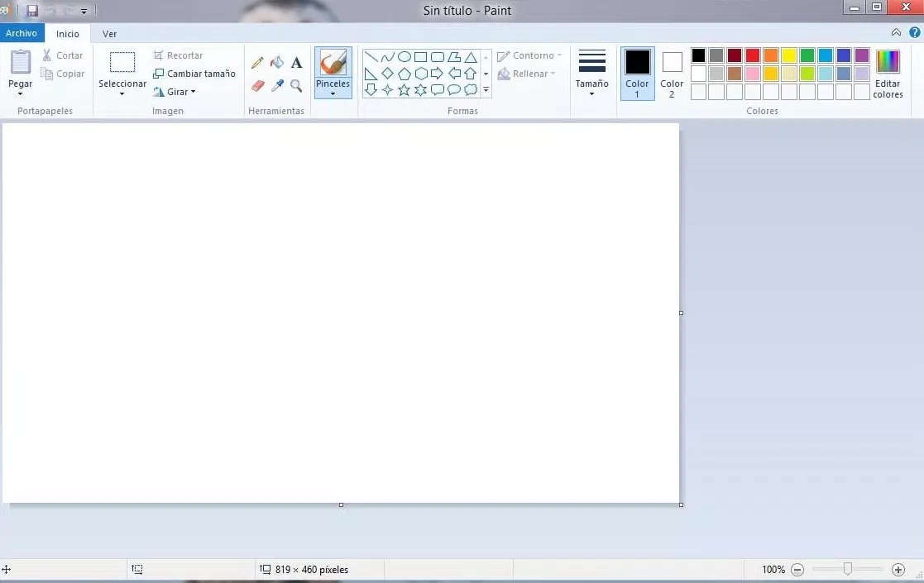Pick the Fill with color bucket tool
Viewport: 924px width, 583px height.
coord(277,63)
